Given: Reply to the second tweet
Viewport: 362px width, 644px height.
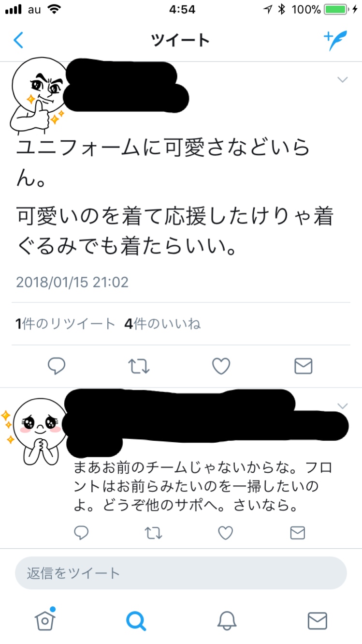Looking at the screenshot, I should pos(81,533).
